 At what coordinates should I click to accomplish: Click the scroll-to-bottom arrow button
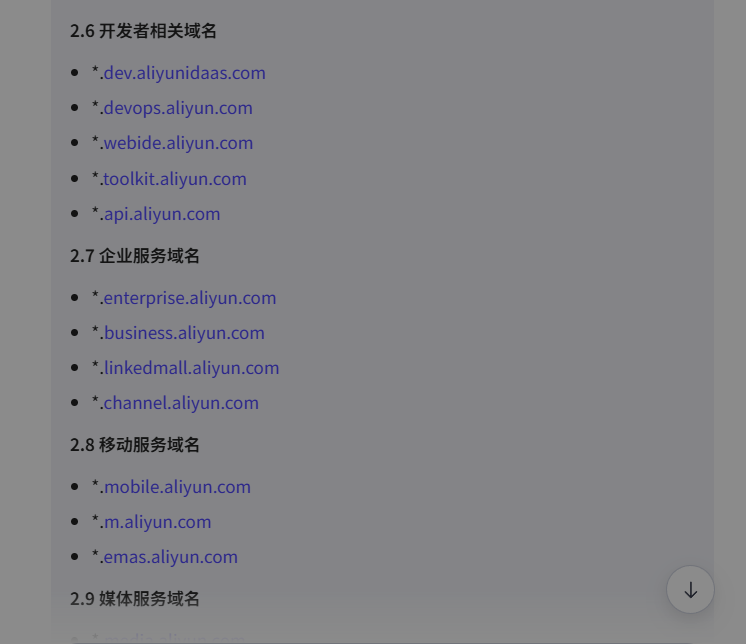pos(690,590)
